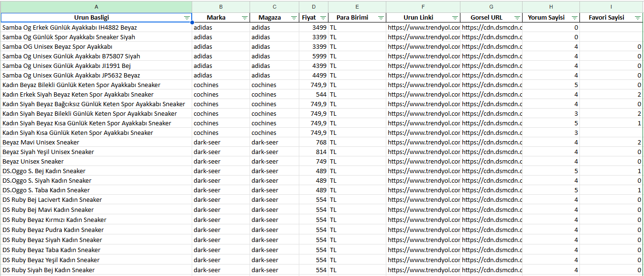The image size is (644, 276).
Task: Select cell 'Samba Og Unisex Günlük Ayakkabı B75807 Siyah'
Action: pos(97,56)
